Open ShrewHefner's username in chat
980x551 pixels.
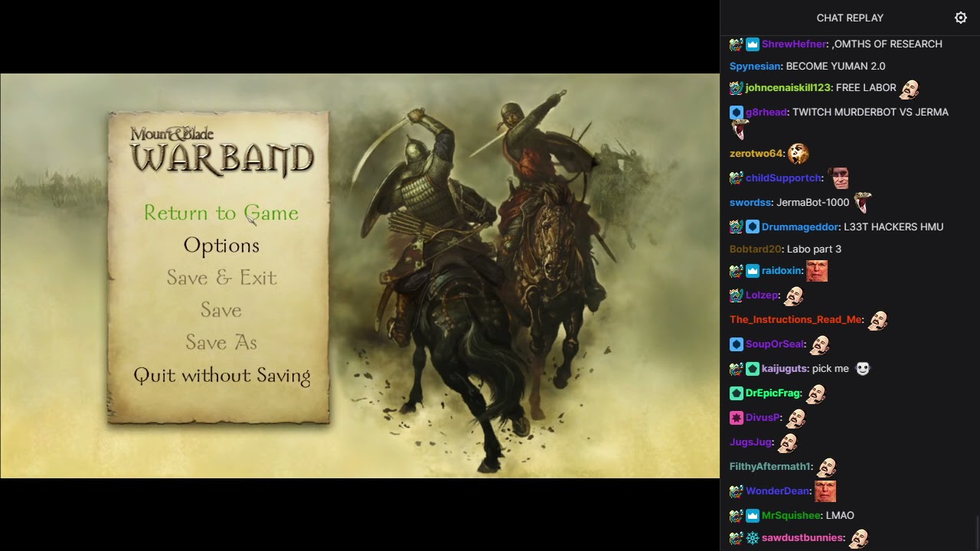[795, 44]
